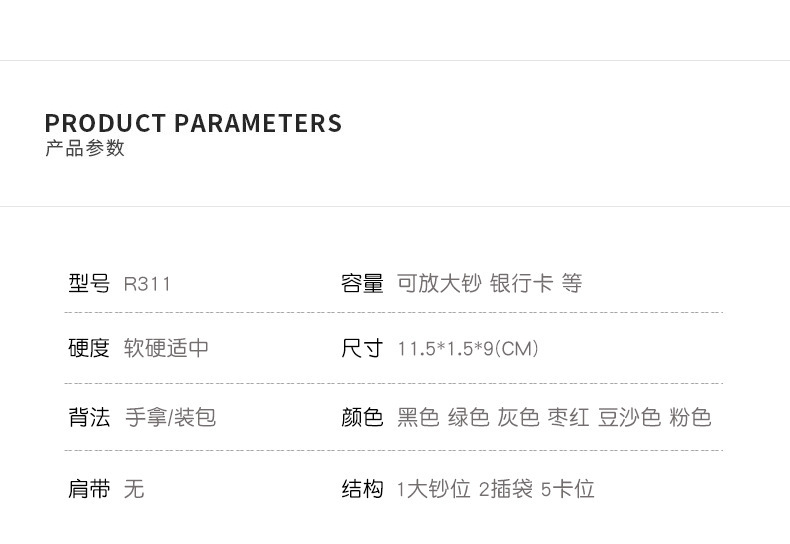Click the 5卡位 structure text
This screenshot has width=790, height=544.
point(567,489)
